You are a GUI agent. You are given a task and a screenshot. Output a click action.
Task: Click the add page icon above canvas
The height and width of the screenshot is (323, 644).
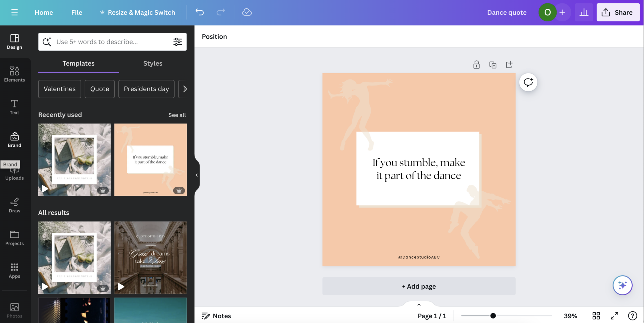click(x=509, y=65)
